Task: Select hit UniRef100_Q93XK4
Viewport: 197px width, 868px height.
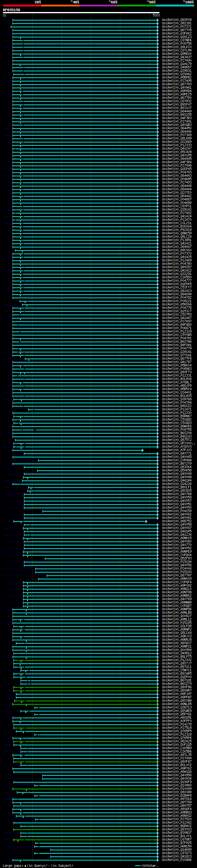Action: (x=177, y=467)
